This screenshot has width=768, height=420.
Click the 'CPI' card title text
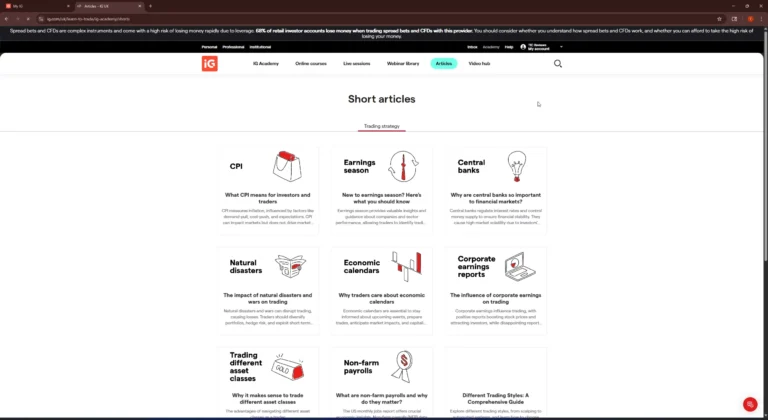pos(236,167)
